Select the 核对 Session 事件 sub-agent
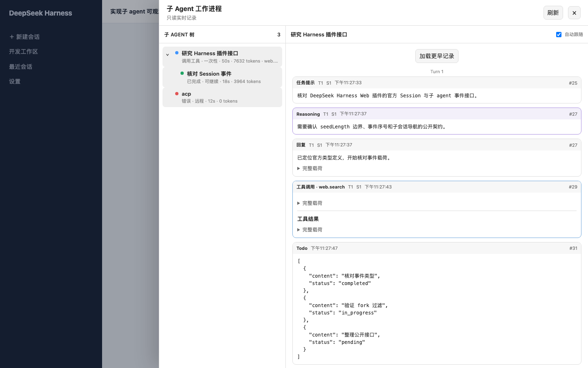 pyautogui.click(x=222, y=77)
